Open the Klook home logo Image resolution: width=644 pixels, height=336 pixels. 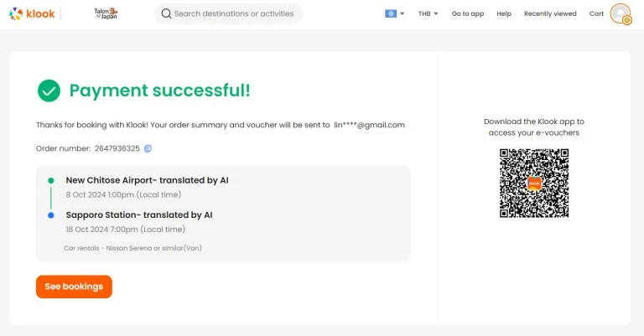point(32,13)
